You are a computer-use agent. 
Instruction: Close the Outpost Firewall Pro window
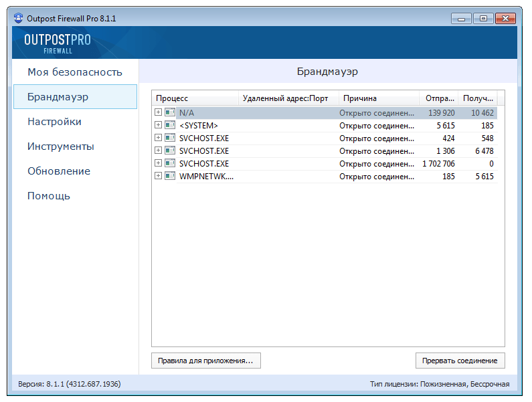505,18
